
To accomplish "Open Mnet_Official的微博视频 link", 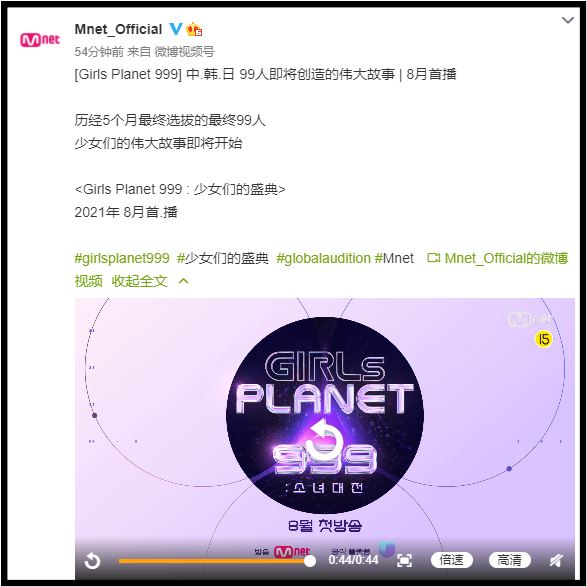I will [x=321, y=270].
